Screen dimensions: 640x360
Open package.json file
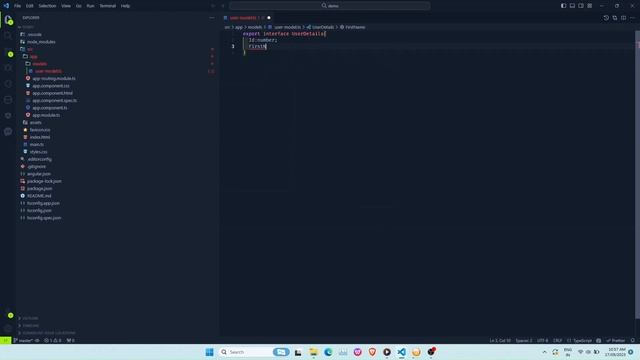[x=39, y=189]
